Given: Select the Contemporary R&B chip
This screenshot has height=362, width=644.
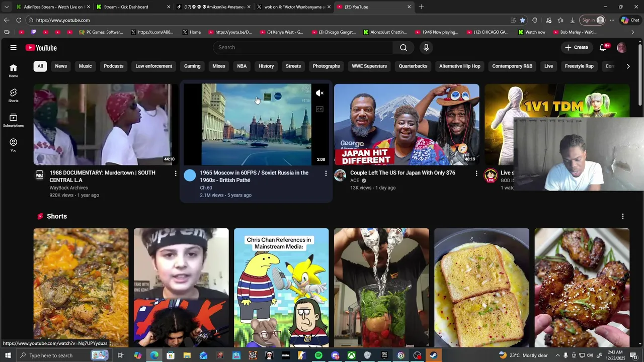Looking at the screenshot, I should tap(512, 66).
